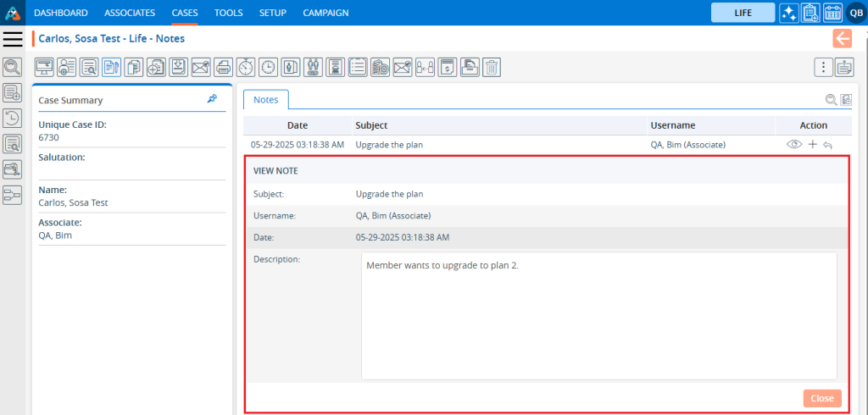Click the printer icon in the toolbar
This screenshot has width=868, height=415.
(223, 67)
